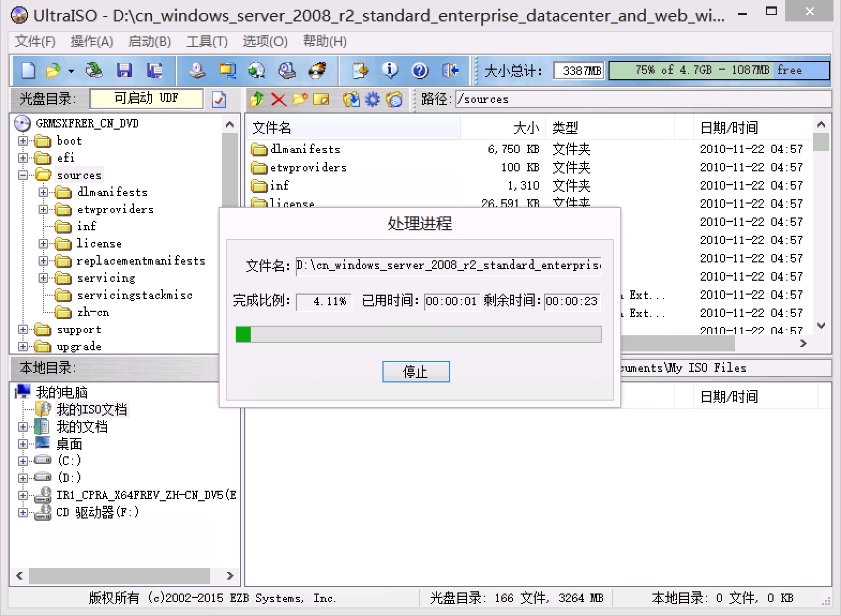The width and height of the screenshot is (841, 616).
Task: Click the 文件名 path field in dialog
Action: point(449,265)
